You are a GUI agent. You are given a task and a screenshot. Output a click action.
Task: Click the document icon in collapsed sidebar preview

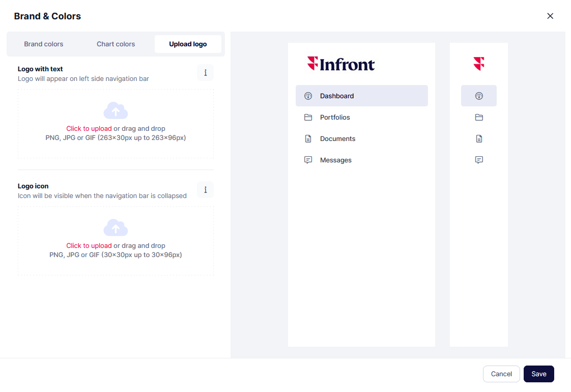click(x=479, y=138)
